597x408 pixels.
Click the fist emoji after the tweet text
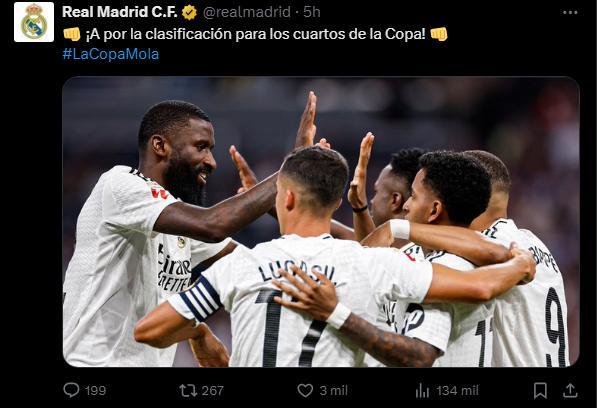click(x=439, y=34)
